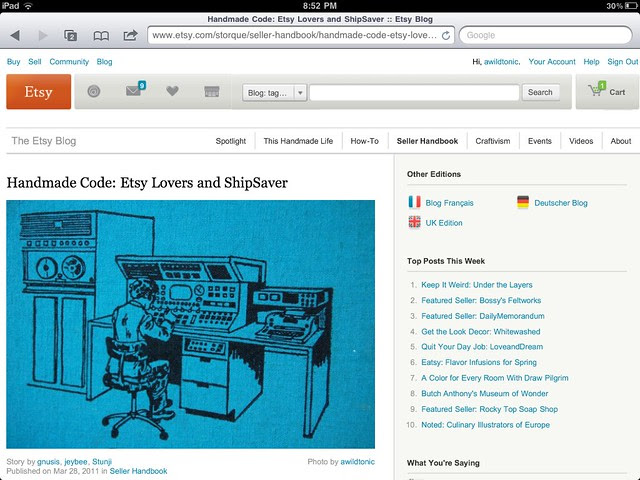
Task: Open A Color for Every Room post
Action: (495, 378)
